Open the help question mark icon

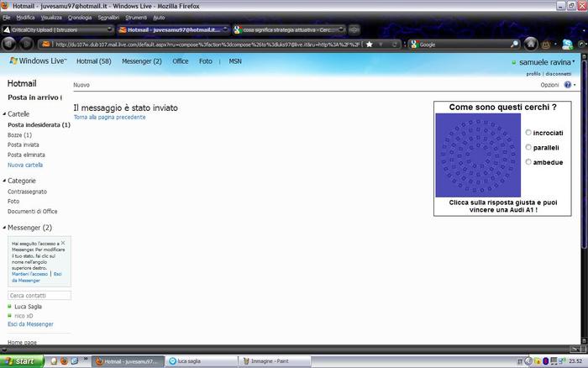(x=568, y=85)
